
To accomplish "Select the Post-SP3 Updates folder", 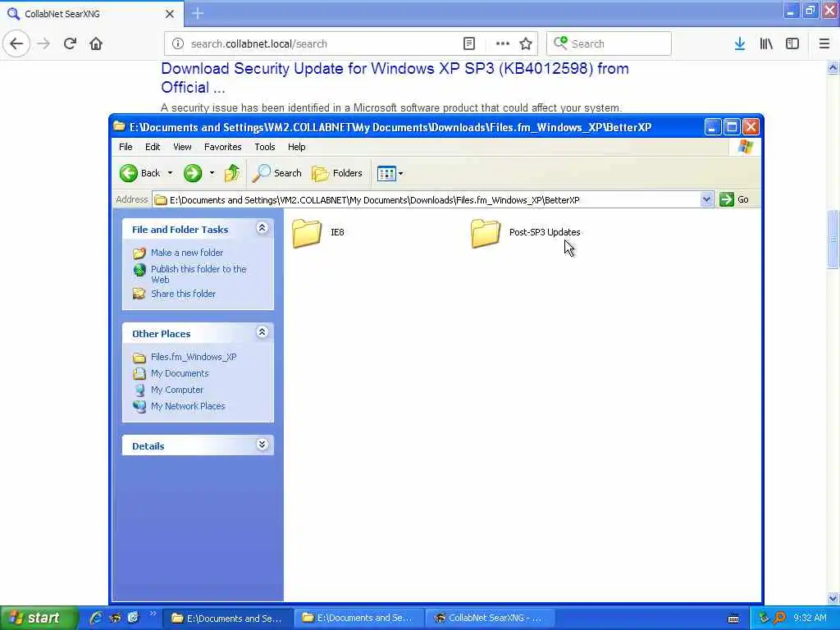I will tap(526, 232).
